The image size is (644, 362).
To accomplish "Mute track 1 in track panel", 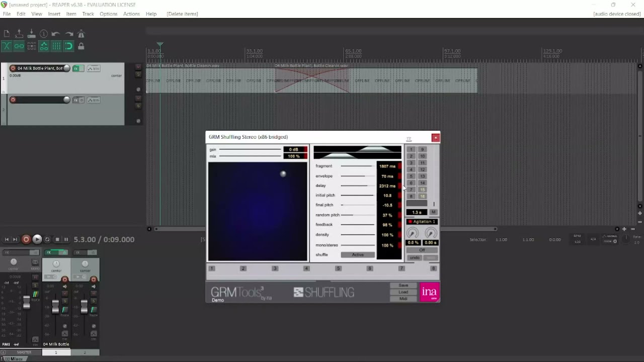I will point(138,67).
